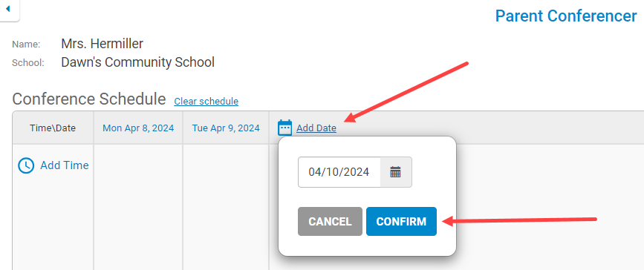The height and width of the screenshot is (270, 644).
Task: Click the Clear schedule link
Action: pyautogui.click(x=206, y=101)
